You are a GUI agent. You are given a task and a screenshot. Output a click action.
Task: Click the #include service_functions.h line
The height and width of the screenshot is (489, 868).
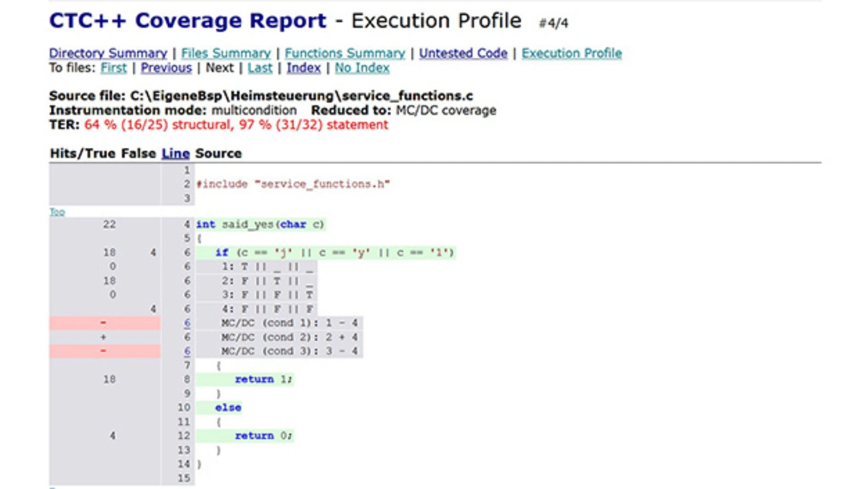[x=293, y=184]
